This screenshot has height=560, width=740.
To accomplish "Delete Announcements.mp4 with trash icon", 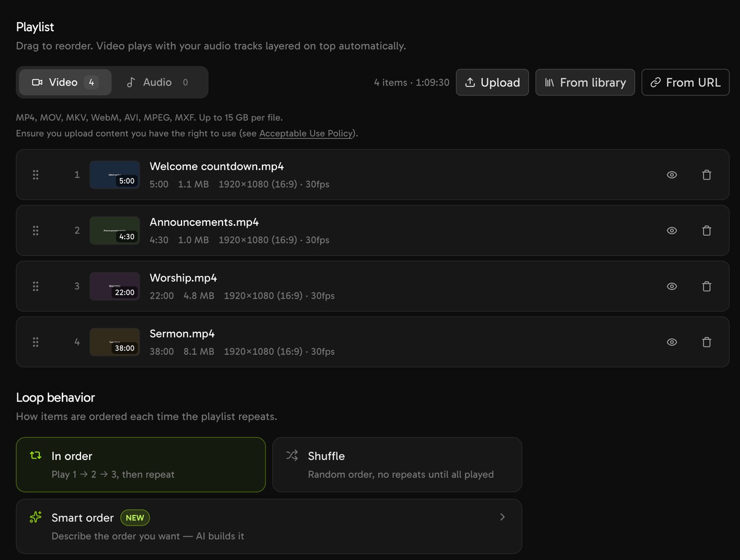I will pyautogui.click(x=706, y=231).
